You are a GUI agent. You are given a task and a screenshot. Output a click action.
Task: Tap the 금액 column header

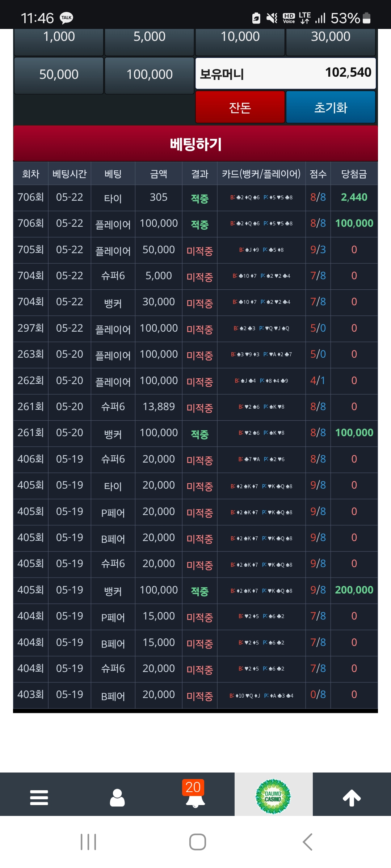pos(159,174)
